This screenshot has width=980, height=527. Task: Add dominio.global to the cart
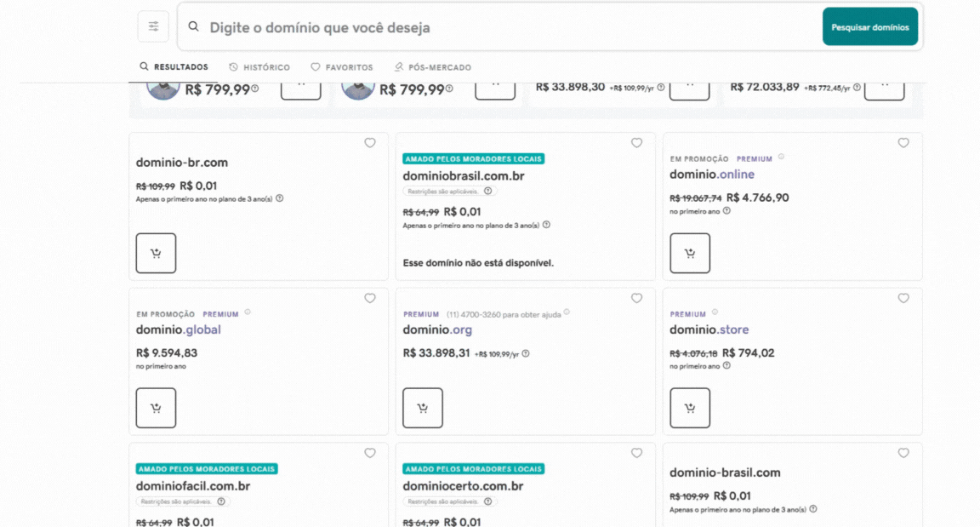156,408
